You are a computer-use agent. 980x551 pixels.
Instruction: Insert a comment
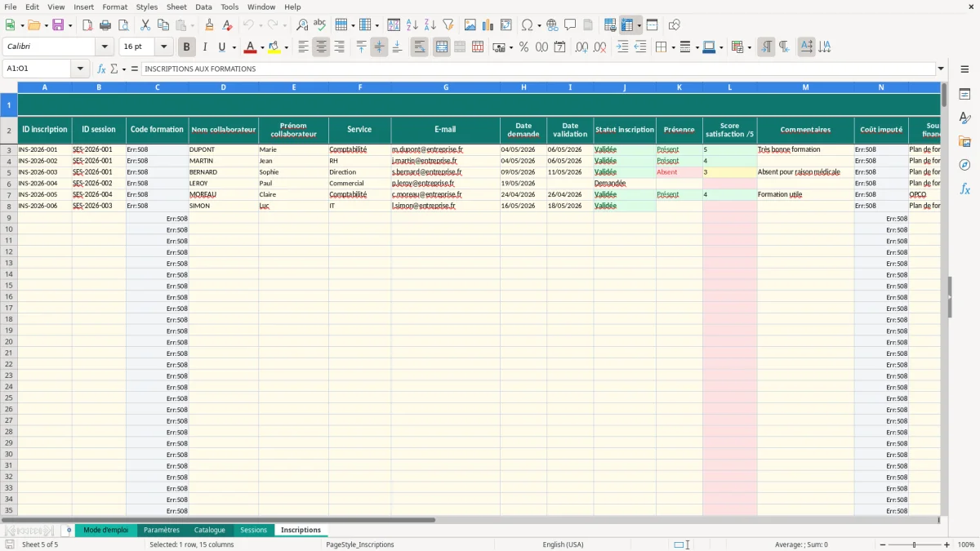click(570, 25)
